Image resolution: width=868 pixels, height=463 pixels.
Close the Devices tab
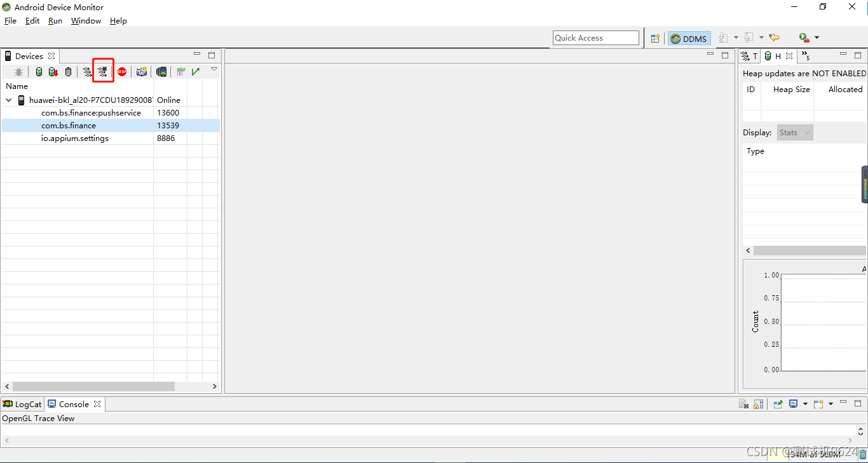[51, 56]
